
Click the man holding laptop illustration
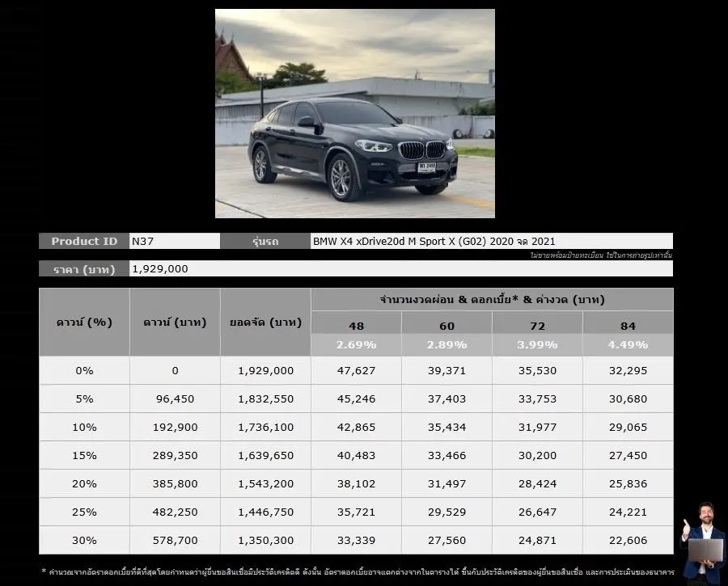coord(704,542)
